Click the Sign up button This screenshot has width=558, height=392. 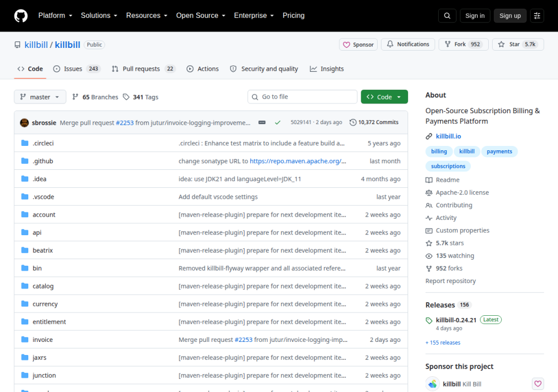click(510, 16)
